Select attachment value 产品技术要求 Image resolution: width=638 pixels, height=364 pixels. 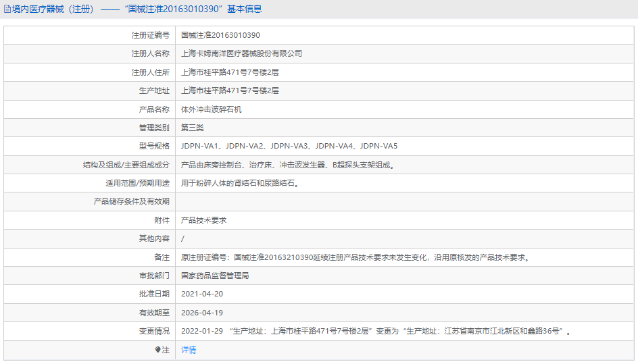coord(203,220)
